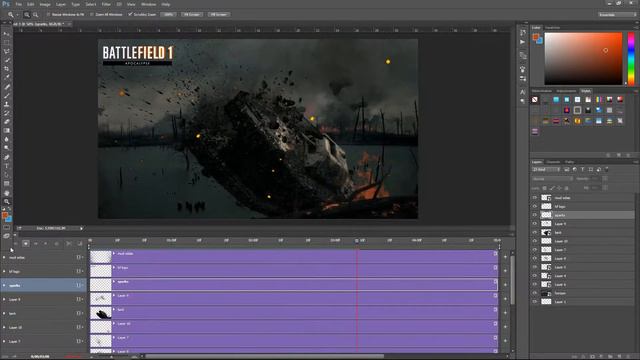Select the Brush tool
640x360 pixels.
click(x=6, y=96)
